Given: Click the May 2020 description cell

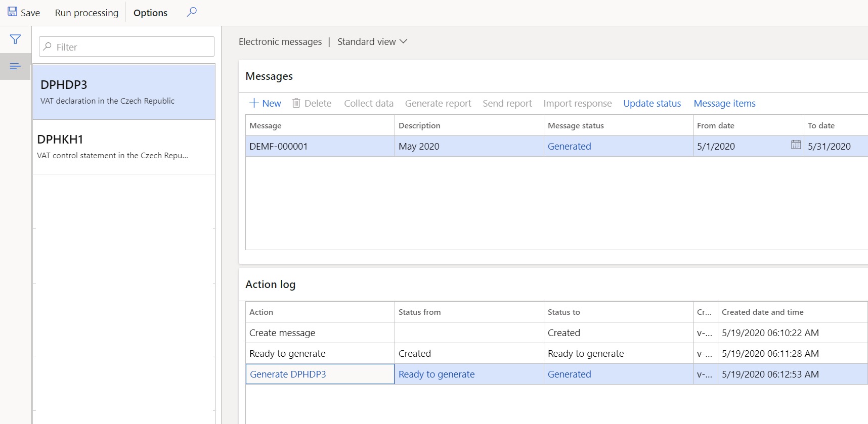Looking at the screenshot, I should (x=469, y=146).
